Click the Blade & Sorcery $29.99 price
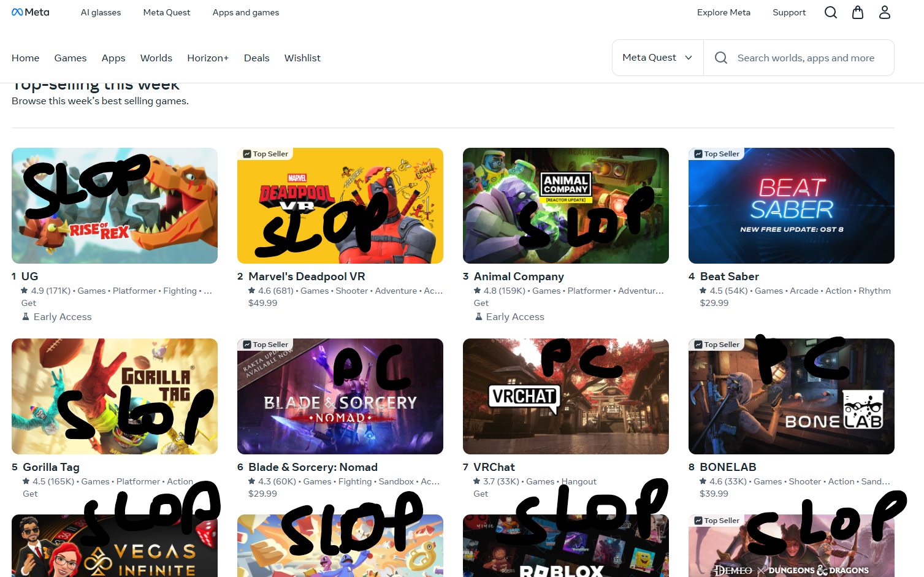The width and height of the screenshot is (924, 577). pyautogui.click(x=262, y=494)
